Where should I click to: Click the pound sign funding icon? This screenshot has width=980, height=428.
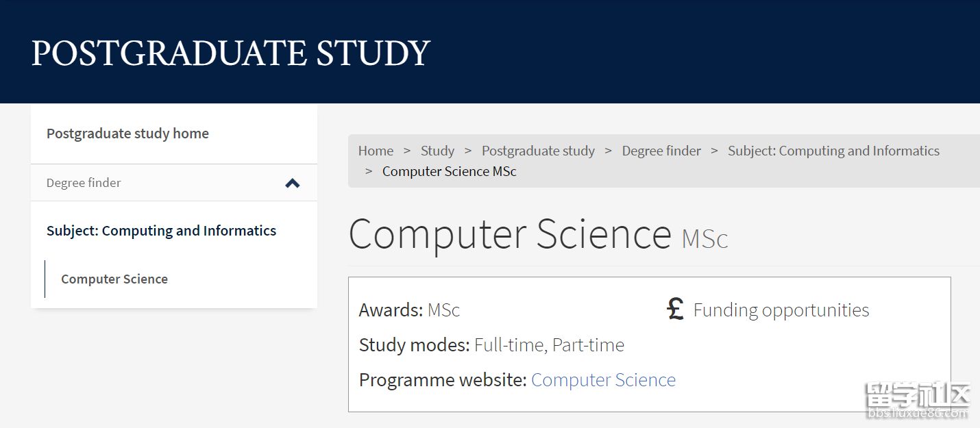[x=676, y=310]
